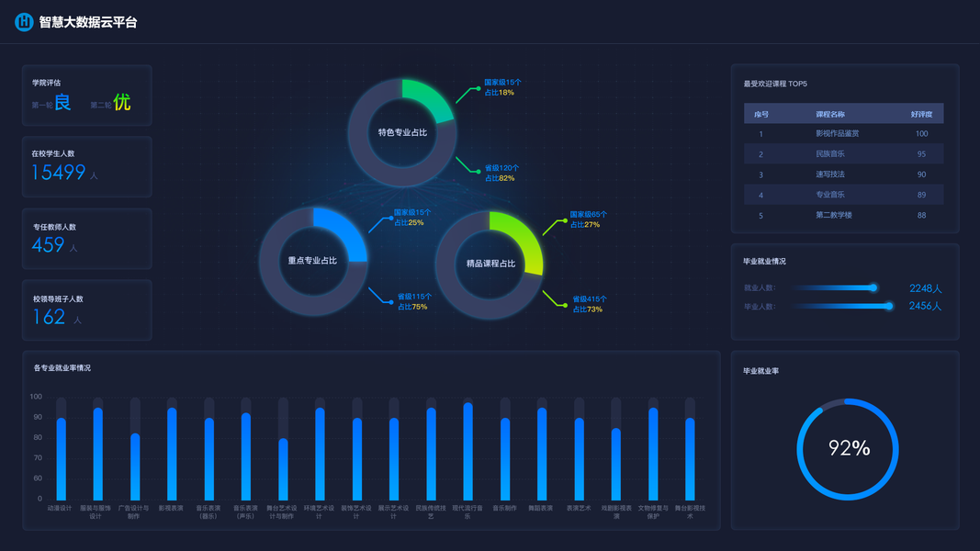The width and height of the screenshot is (980, 551).
Task: Click the 省级120个 占比82% label
Action: [501, 173]
